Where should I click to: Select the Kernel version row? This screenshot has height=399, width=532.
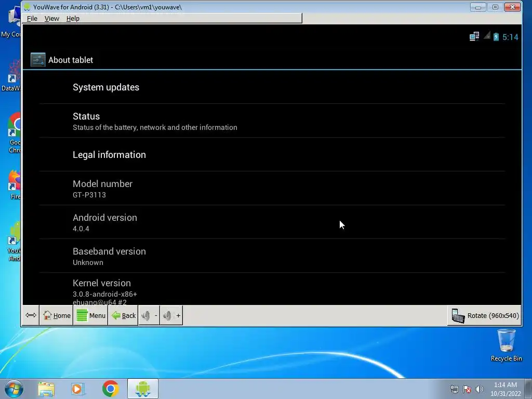pos(272,289)
